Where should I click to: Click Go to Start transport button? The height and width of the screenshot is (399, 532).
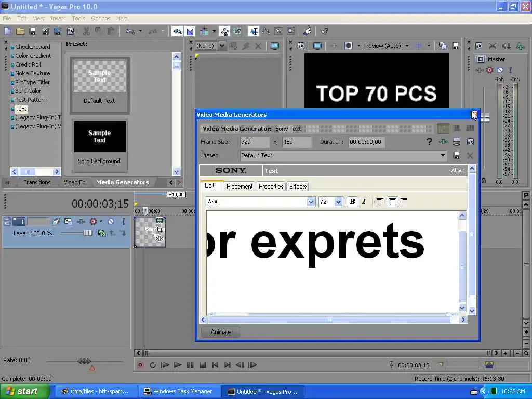[x=215, y=365]
